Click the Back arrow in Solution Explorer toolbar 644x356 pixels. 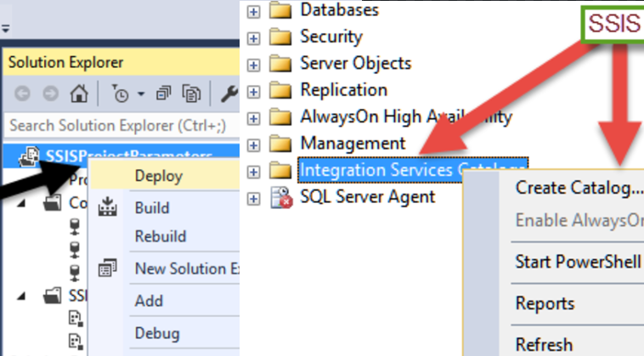pyautogui.click(x=22, y=93)
